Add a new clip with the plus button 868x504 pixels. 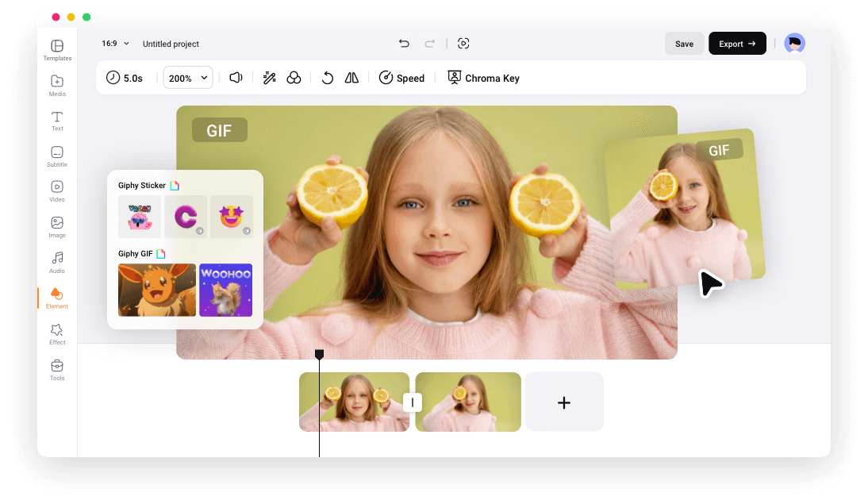[x=564, y=402]
